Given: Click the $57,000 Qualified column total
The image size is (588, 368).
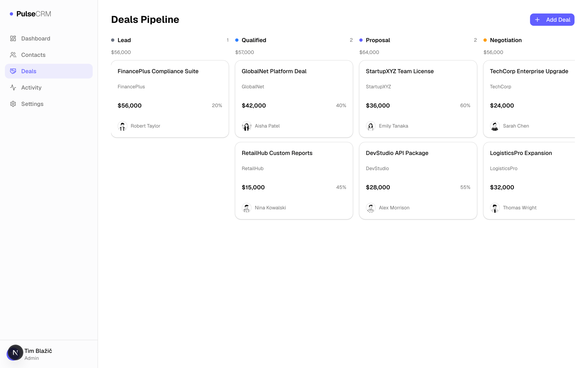Looking at the screenshot, I should [244, 52].
